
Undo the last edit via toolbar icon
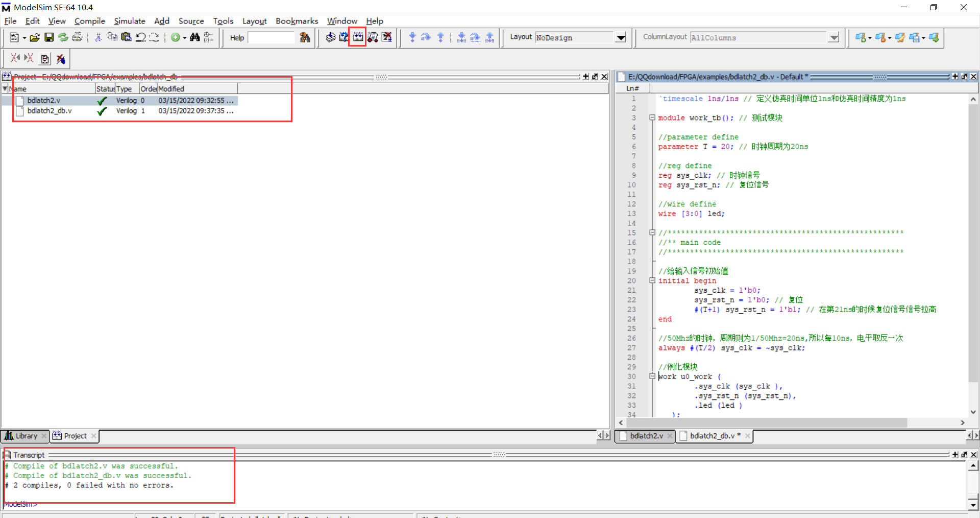pos(141,37)
